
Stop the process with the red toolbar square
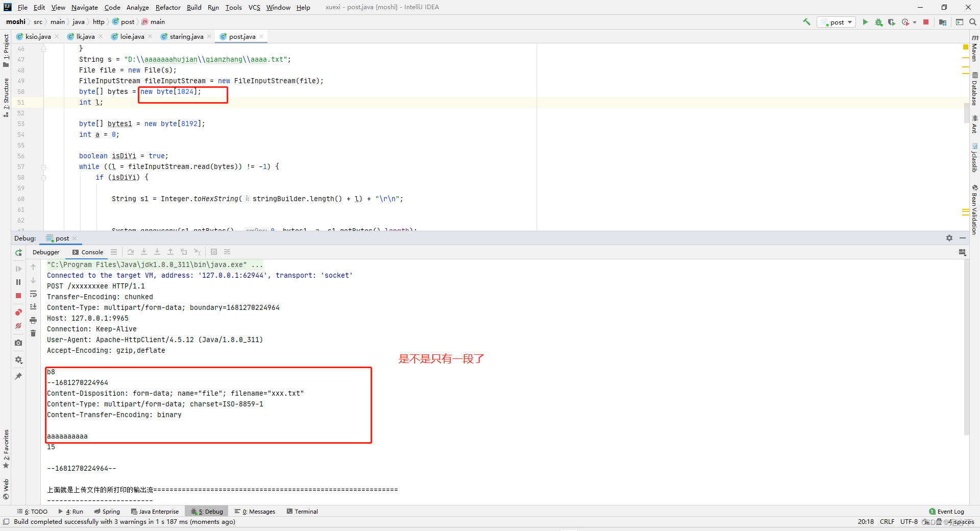[926, 22]
